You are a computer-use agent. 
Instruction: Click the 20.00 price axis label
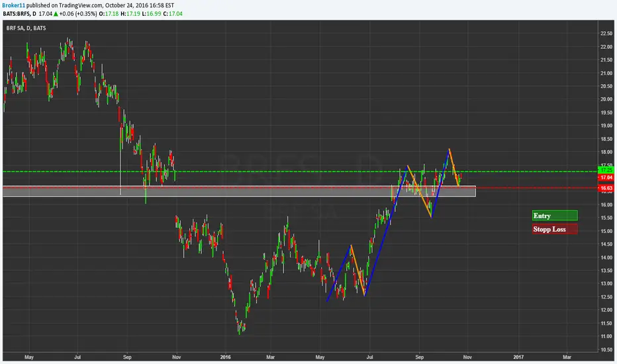point(606,99)
